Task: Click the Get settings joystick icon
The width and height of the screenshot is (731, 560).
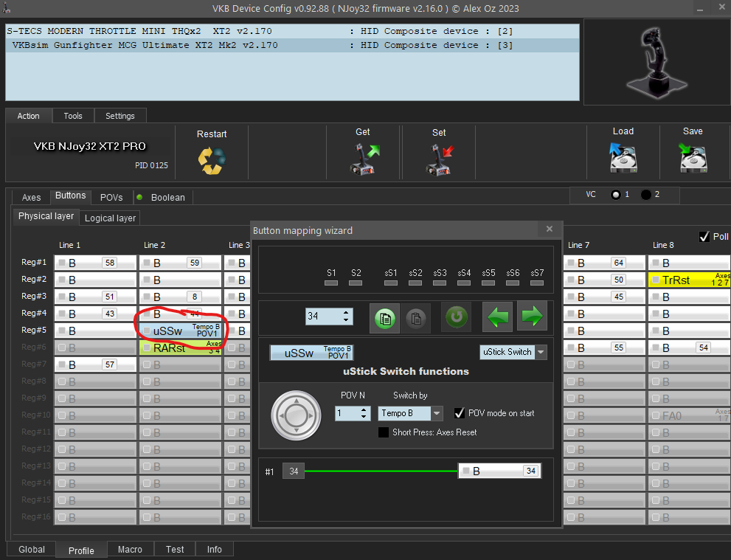Action: [364, 159]
